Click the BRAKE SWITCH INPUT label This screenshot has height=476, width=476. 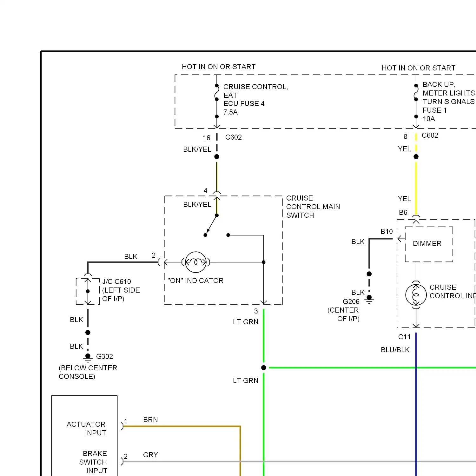pos(93,462)
